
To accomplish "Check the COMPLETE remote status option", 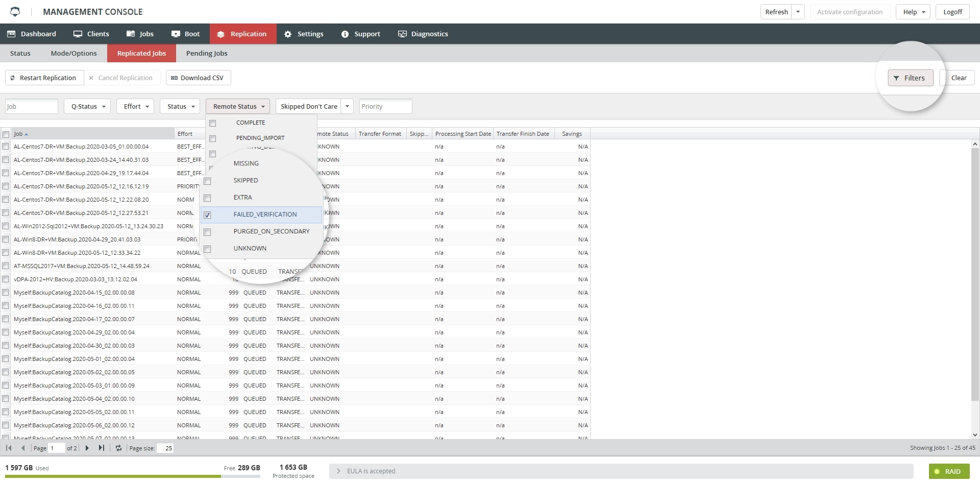I will click(x=213, y=123).
